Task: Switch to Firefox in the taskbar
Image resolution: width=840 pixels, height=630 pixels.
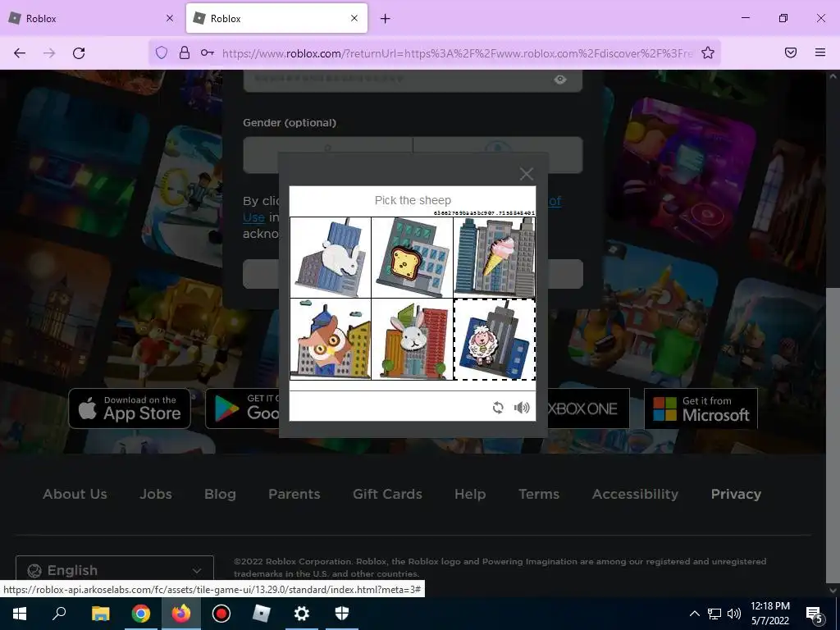Action: coord(181,614)
